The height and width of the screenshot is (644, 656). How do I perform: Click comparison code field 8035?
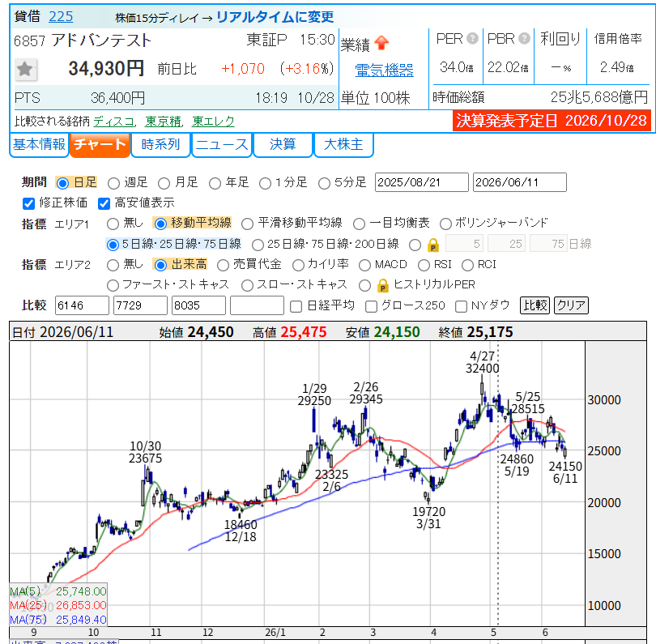click(198, 305)
